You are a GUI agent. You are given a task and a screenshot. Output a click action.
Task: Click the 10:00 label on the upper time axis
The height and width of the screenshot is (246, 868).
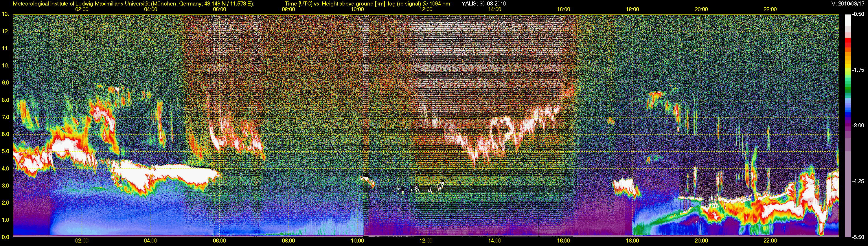357,10
